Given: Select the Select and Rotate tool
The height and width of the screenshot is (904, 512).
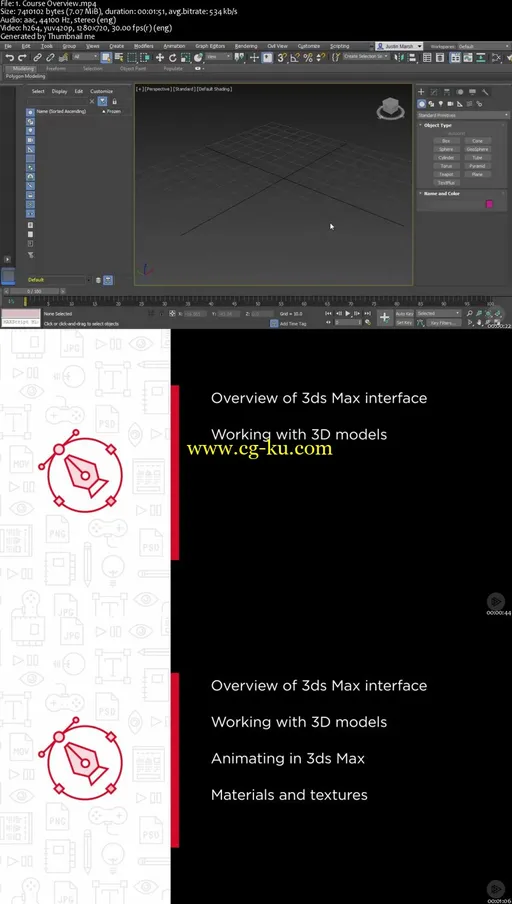Looking at the screenshot, I should pos(172,57).
